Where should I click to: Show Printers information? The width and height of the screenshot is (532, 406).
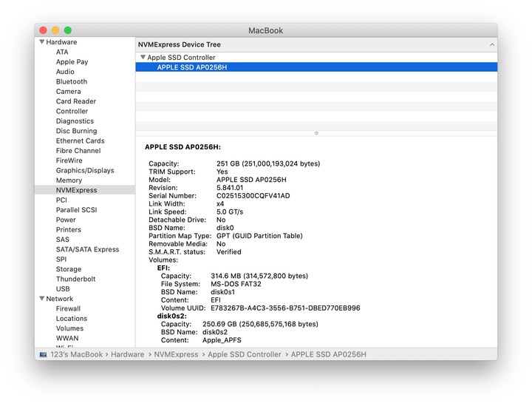pos(69,229)
